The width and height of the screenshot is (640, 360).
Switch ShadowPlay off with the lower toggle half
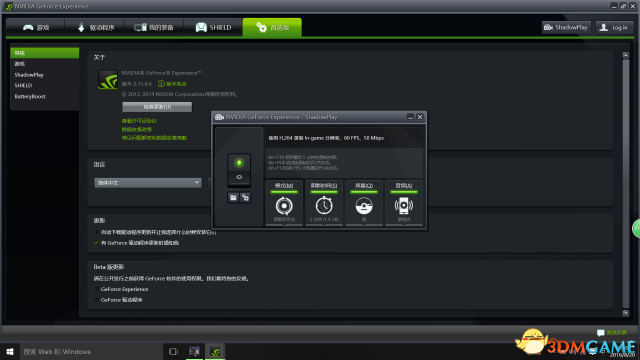click(239, 178)
